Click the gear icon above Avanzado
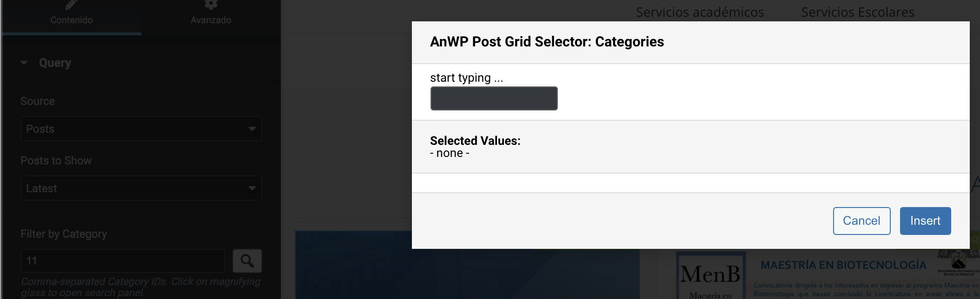The height and width of the screenshot is (299, 980). (211, 4)
